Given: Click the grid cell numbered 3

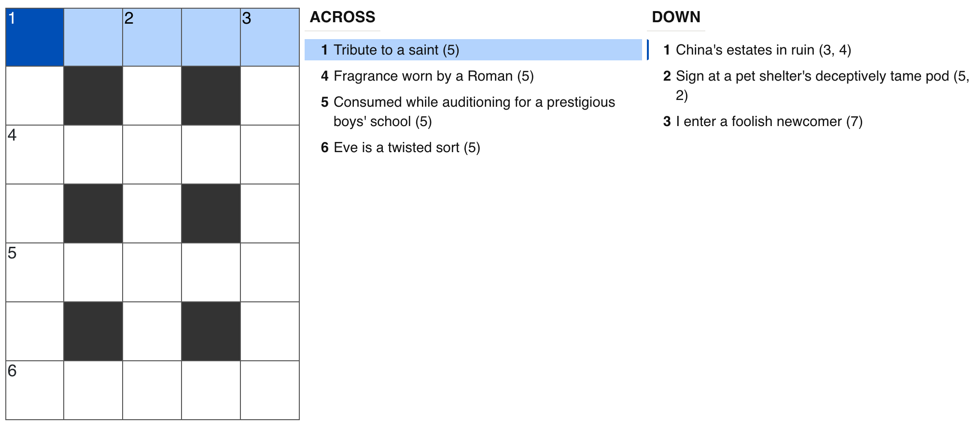Looking at the screenshot, I should click(270, 37).
